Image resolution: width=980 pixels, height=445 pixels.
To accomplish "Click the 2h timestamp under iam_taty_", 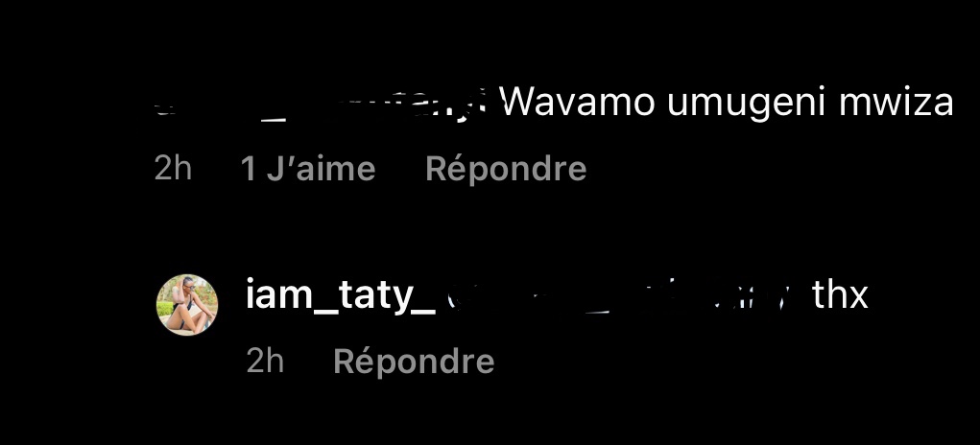I will (x=265, y=361).
